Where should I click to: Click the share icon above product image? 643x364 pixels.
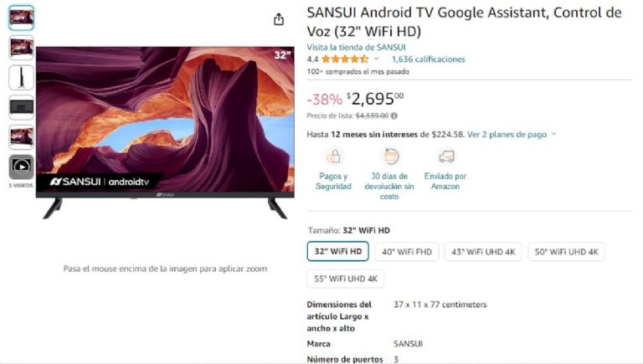point(279,19)
